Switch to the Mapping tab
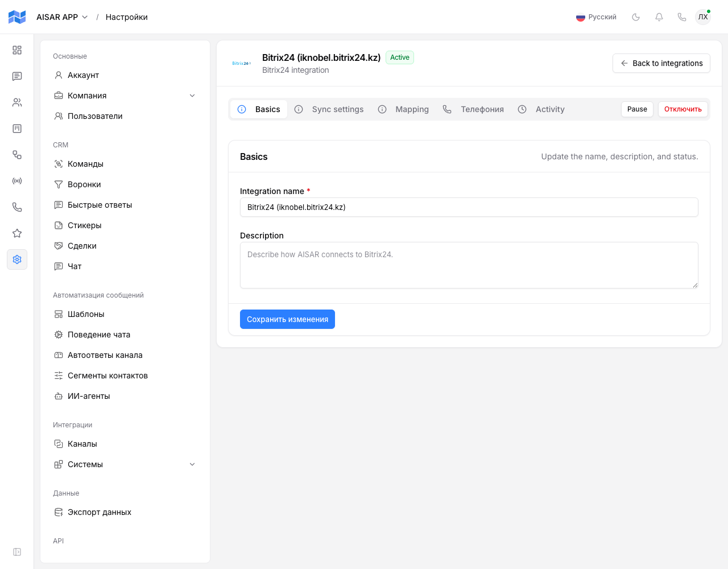This screenshot has width=728, height=569. pos(403,109)
